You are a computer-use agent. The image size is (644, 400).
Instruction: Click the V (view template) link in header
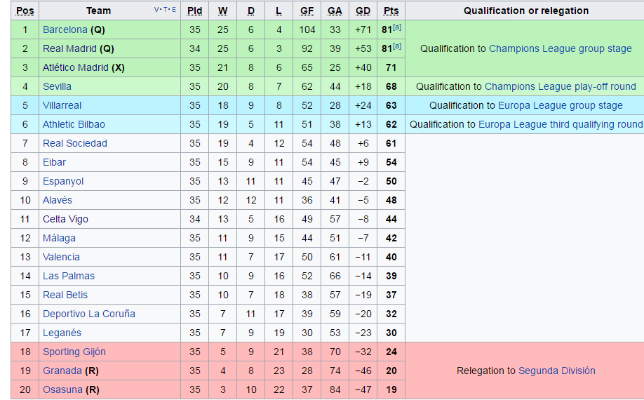point(156,9)
